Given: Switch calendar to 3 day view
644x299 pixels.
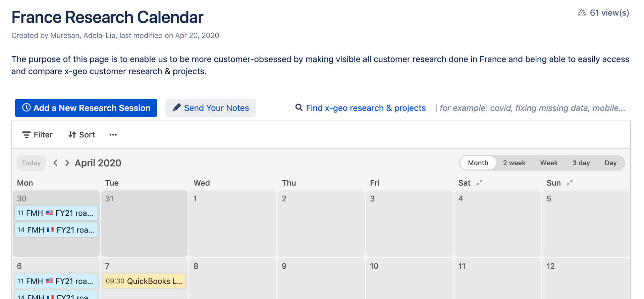Looking at the screenshot, I should (x=581, y=163).
